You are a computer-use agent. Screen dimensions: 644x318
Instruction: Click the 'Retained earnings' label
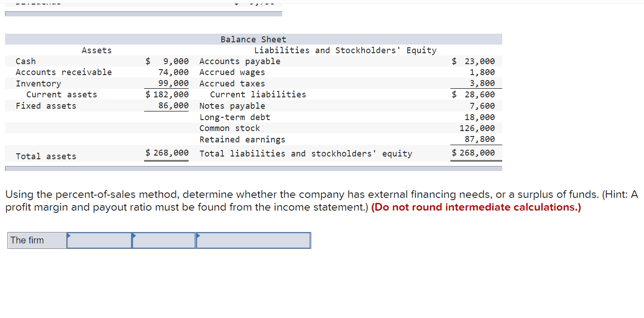[243, 140]
